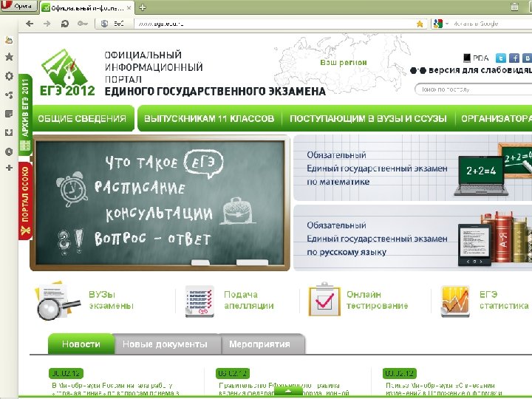Click Что такое ЕГЭ on chalkboard

[x=164, y=163]
